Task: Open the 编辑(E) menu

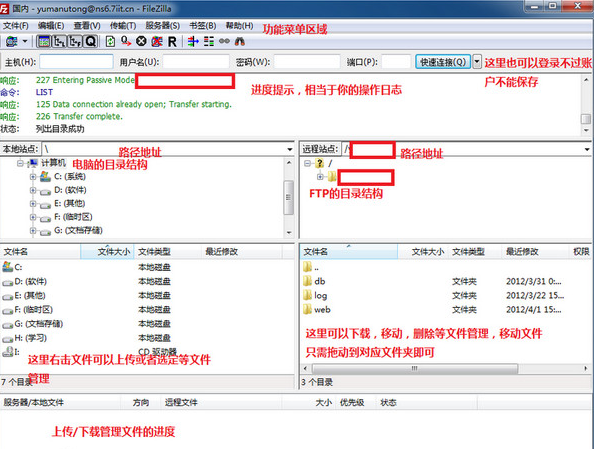Action: click(x=51, y=26)
